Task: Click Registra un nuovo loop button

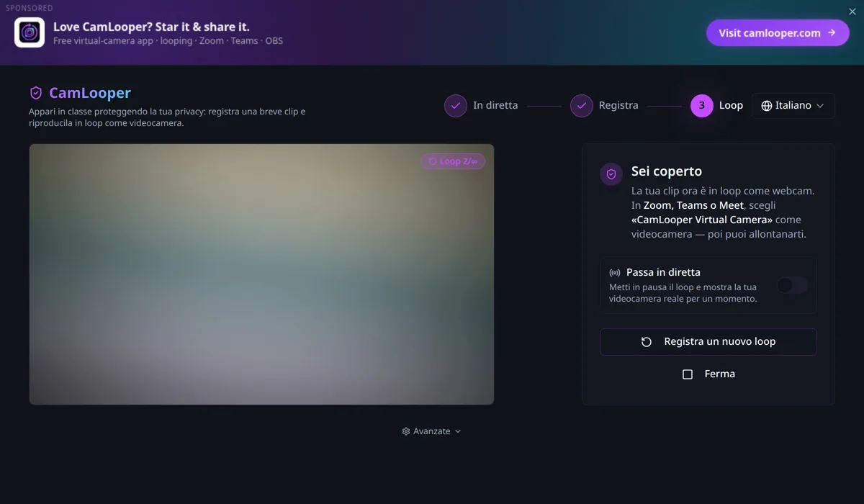Action: [x=708, y=342]
